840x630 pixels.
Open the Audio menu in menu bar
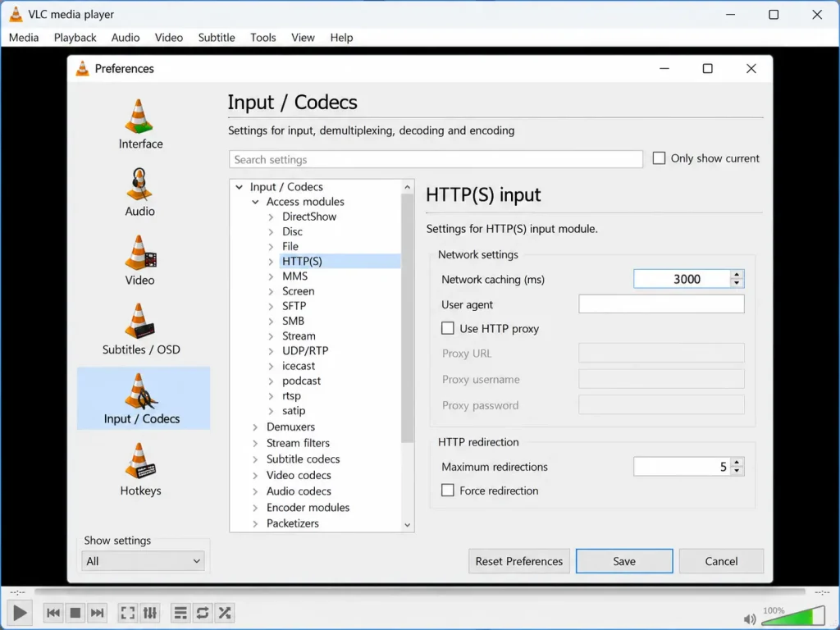[x=126, y=38]
